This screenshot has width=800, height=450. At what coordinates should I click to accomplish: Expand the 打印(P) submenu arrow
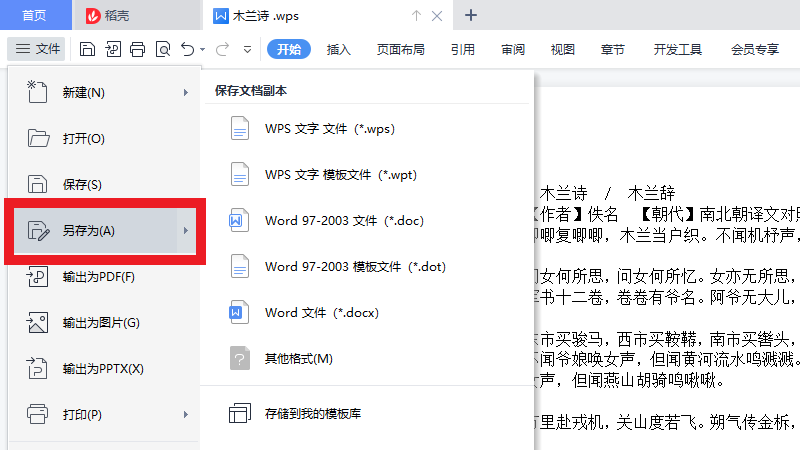[x=185, y=414]
